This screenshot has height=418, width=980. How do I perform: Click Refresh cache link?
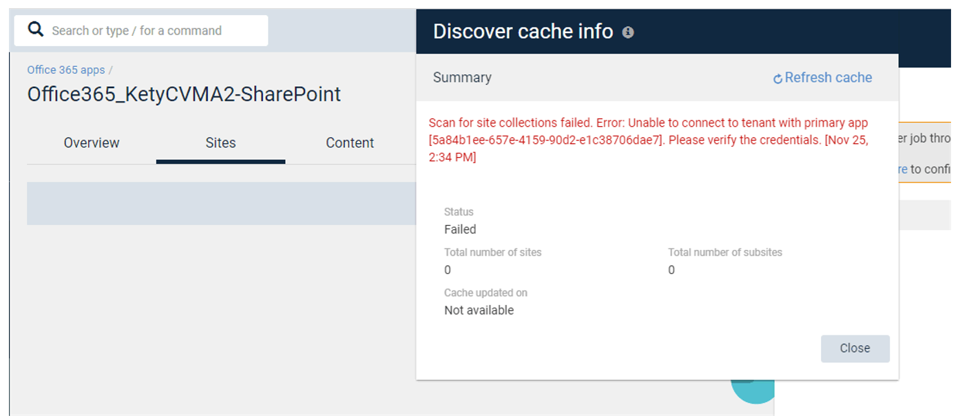coord(822,78)
